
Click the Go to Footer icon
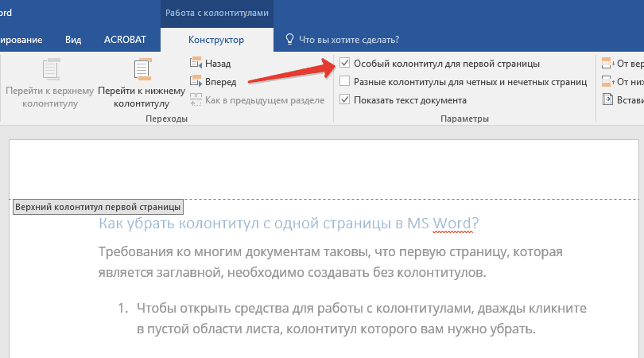(142, 70)
